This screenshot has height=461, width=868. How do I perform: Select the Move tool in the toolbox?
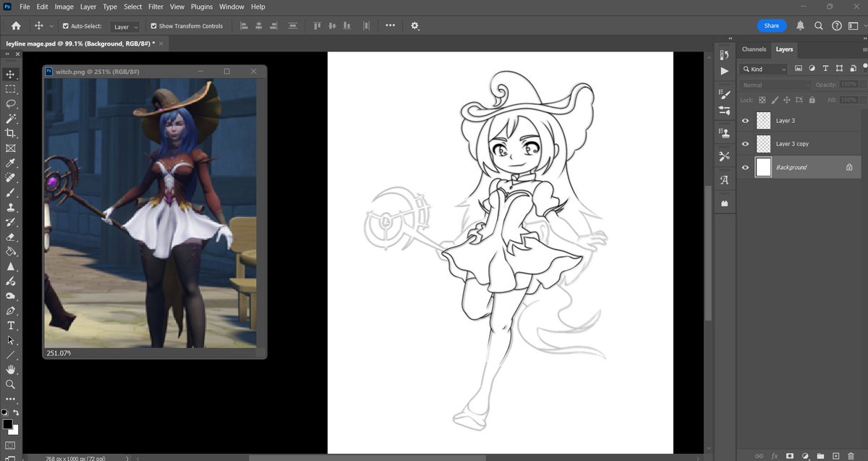click(x=10, y=74)
